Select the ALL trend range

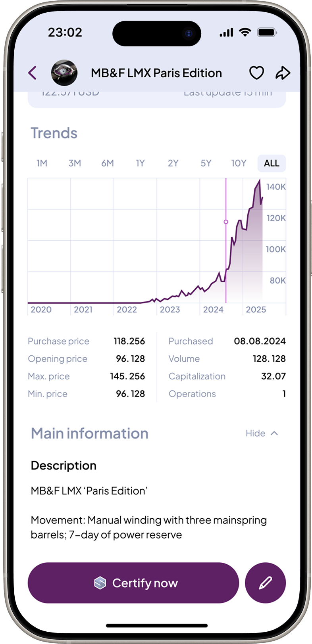pyautogui.click(x=272, y=163)
